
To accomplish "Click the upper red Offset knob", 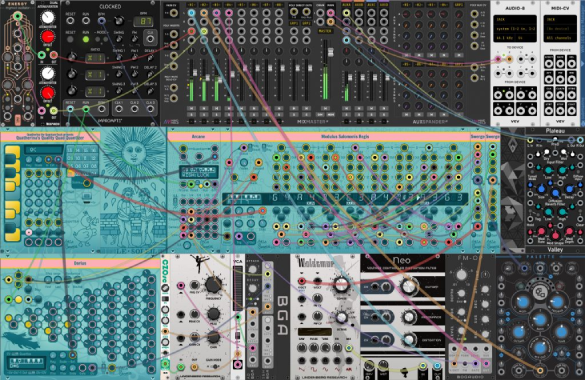I will click(x=48, y=37).
